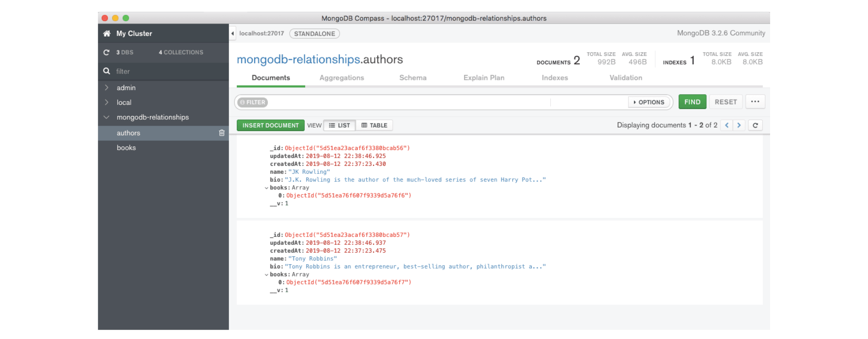Select the authors collection
Screen dimensions: 868x339
click(163, 133)
